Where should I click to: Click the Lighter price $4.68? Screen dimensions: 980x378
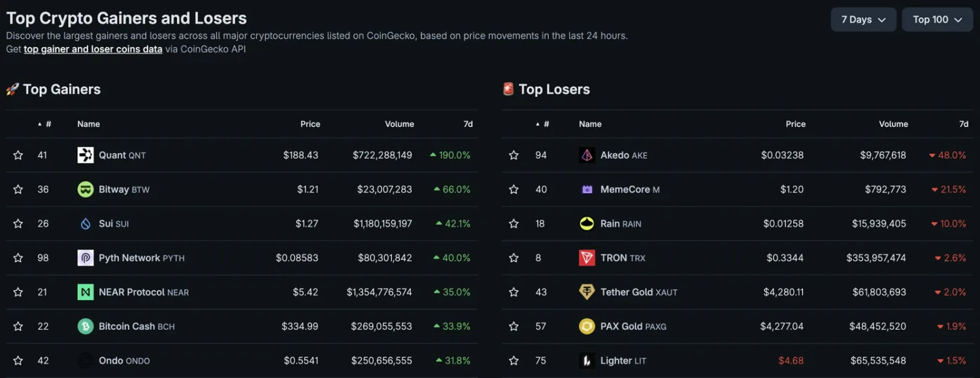click(791, 360)
